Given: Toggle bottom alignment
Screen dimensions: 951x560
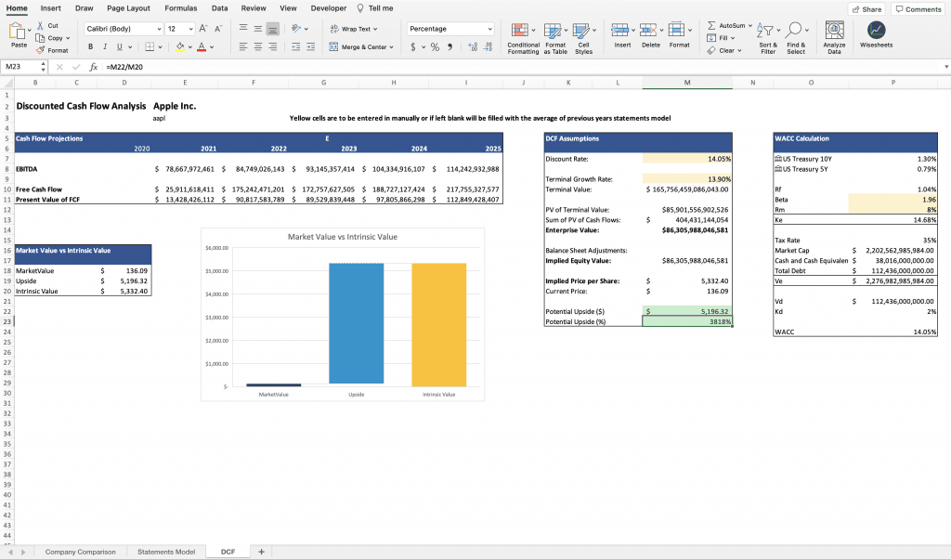Looking at the screenshot, I should [x=273, y=29].
